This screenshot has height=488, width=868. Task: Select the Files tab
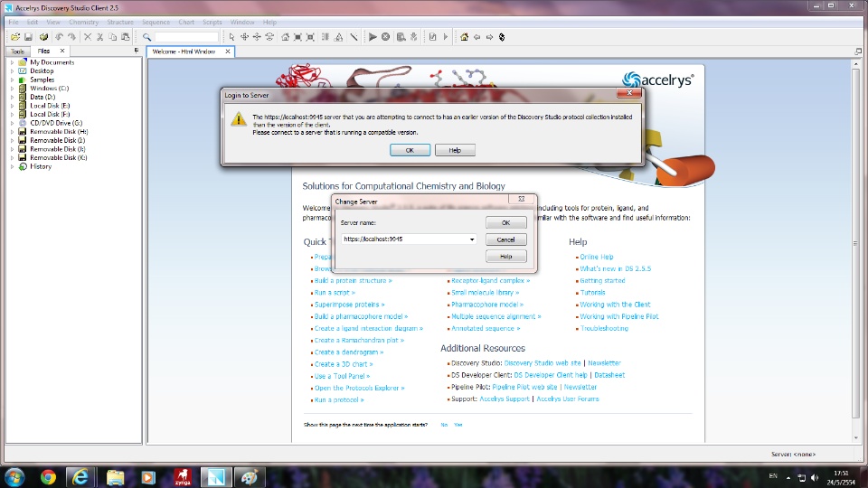point(43,51)
